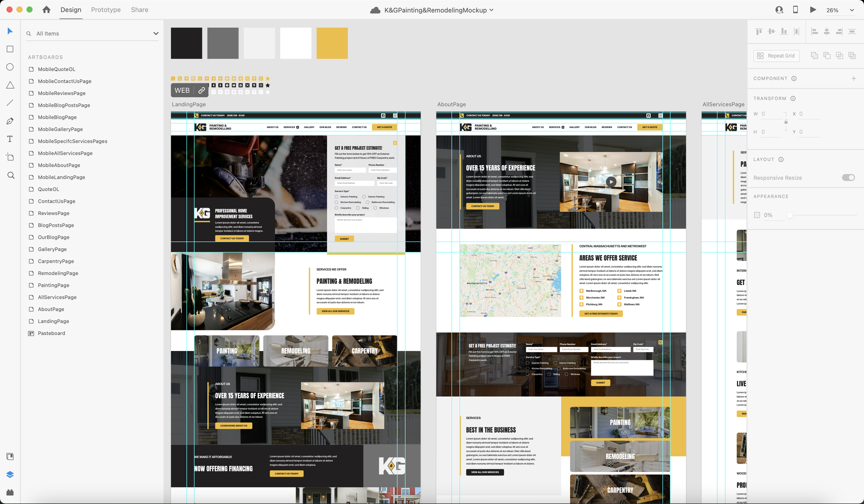Open the zoom percentage dropdown

(852, 10)
